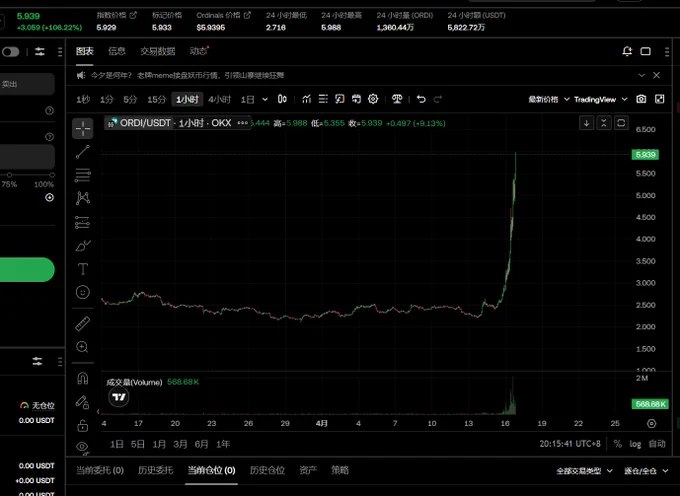Open the 指数价格 external link icon
The width and height of the screenshot is (680, 496).
(133, 15)
